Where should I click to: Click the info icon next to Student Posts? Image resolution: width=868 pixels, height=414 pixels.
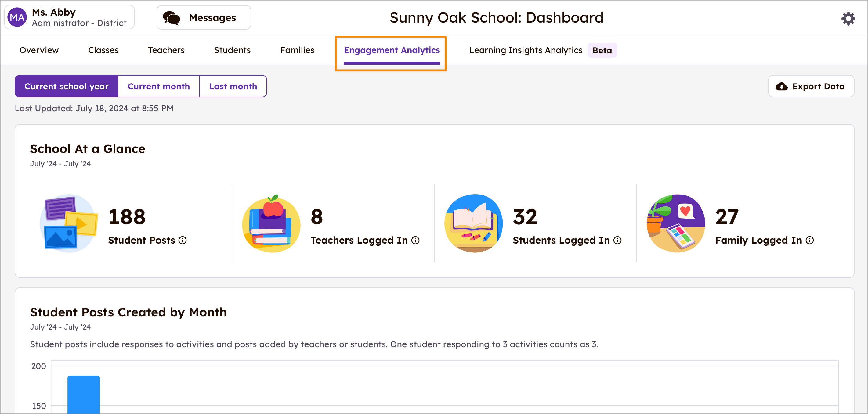tap(183, 240)
